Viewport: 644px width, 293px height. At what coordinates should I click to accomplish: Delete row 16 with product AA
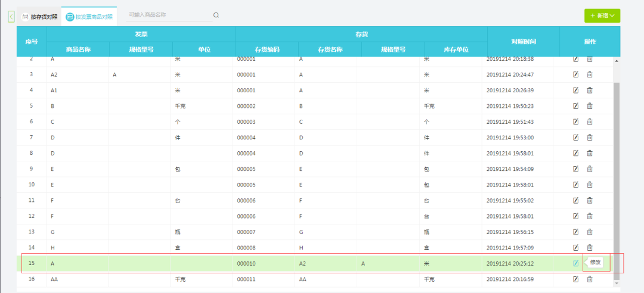pyautogui.click(x=590, y=279)
